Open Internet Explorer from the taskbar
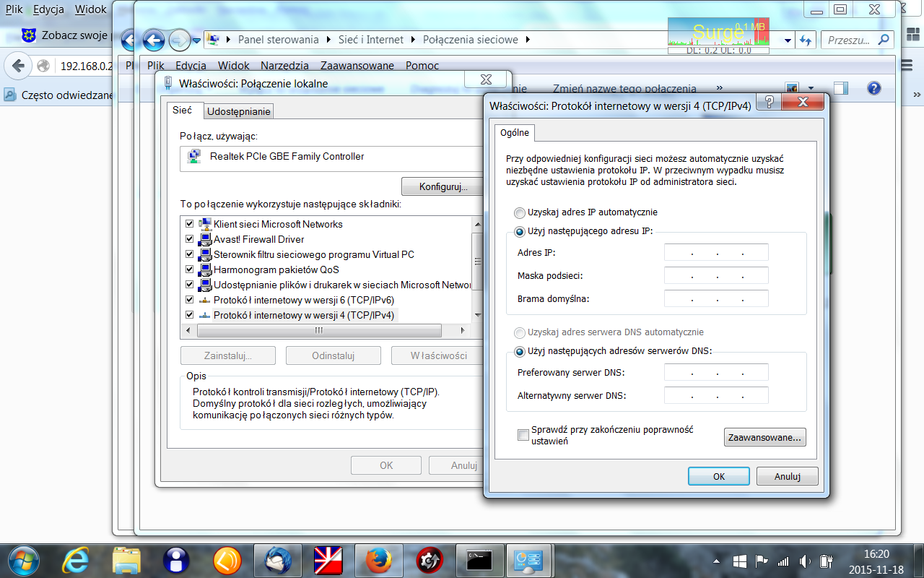 [76, 560]
